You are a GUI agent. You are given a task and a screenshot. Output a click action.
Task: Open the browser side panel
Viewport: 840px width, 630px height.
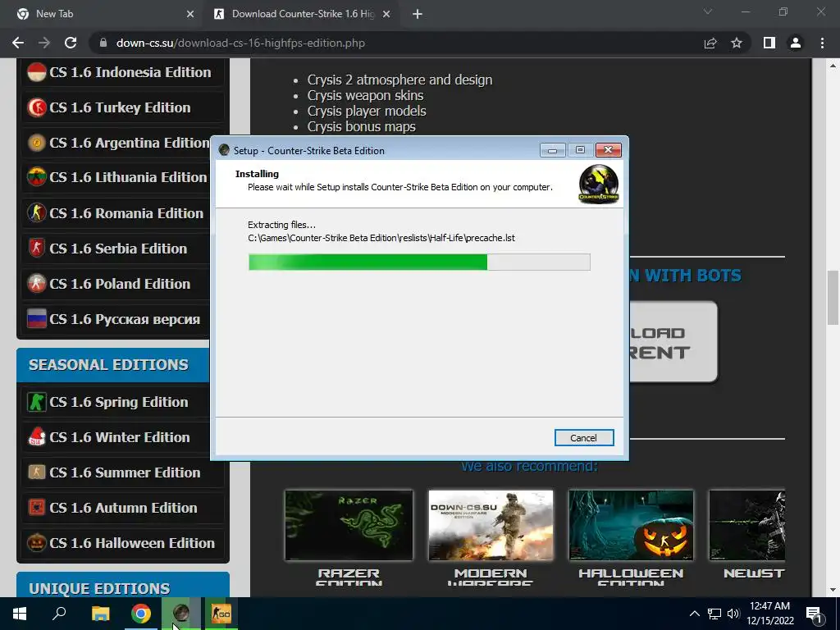point(769,43)
